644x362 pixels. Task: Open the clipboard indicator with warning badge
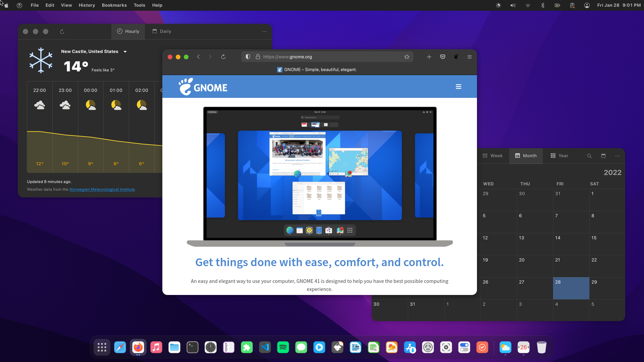[572, 5]
